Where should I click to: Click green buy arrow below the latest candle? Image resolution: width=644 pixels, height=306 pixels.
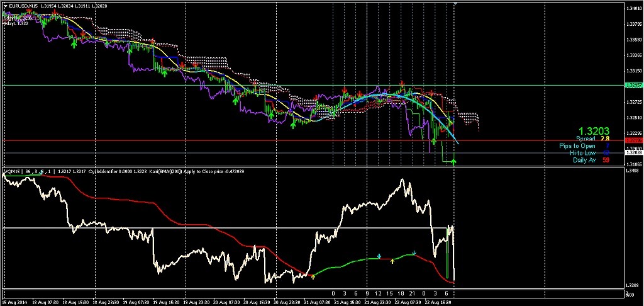[x=454, y=162]
